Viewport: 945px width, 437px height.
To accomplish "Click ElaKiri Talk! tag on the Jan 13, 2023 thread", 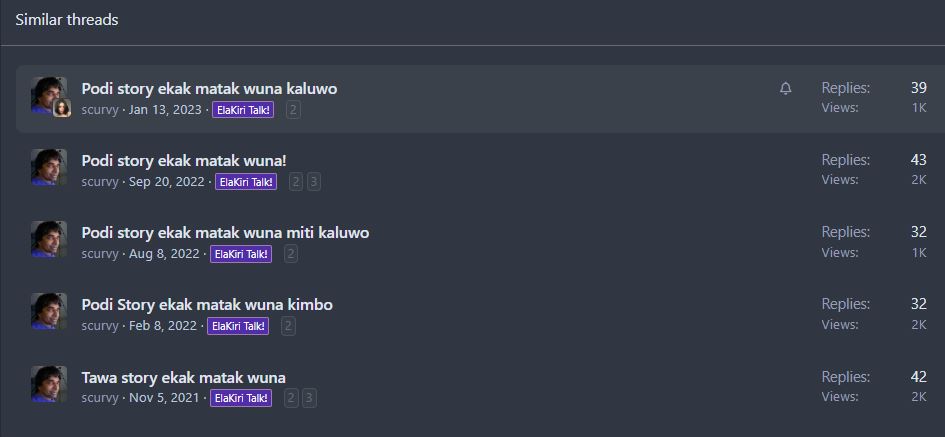I will pyautogui.click(x=243, y=110).
